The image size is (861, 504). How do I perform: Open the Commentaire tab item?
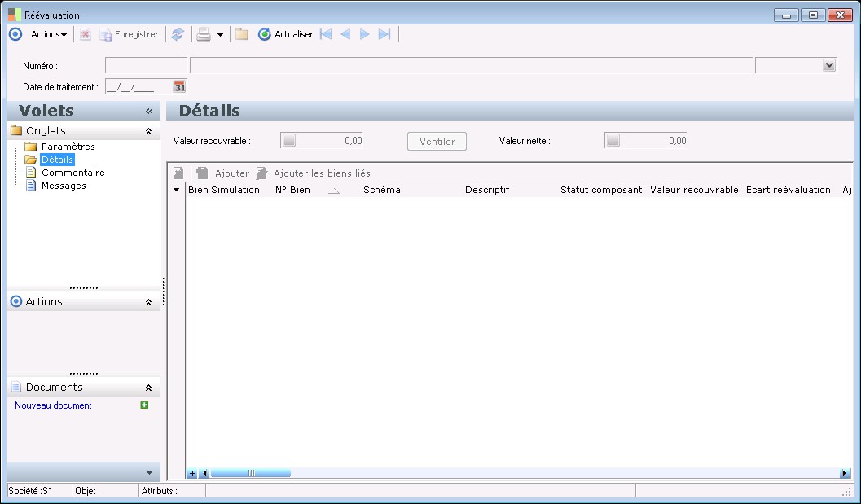click(x=72, y=173)
